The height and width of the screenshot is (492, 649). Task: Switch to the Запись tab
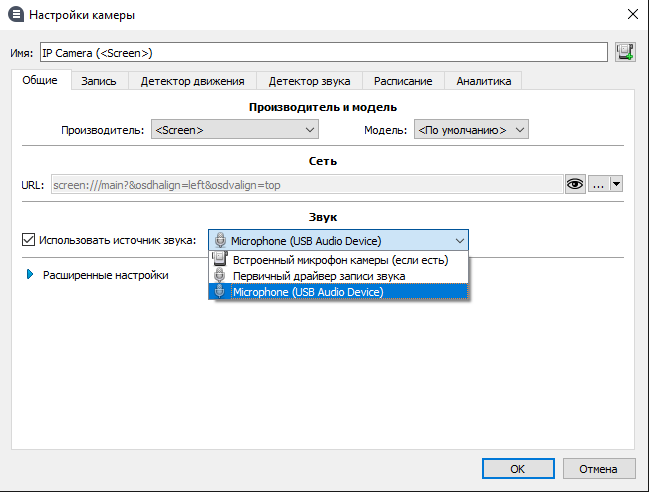pos(99,81)
